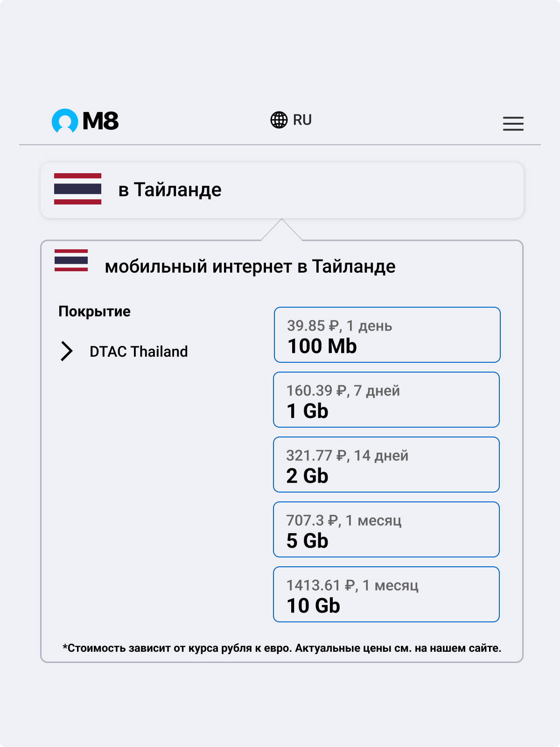Expand DTAC Thailand coverage chevron
The width and height of the screenshot is (560, 747).
click(67, 351)
